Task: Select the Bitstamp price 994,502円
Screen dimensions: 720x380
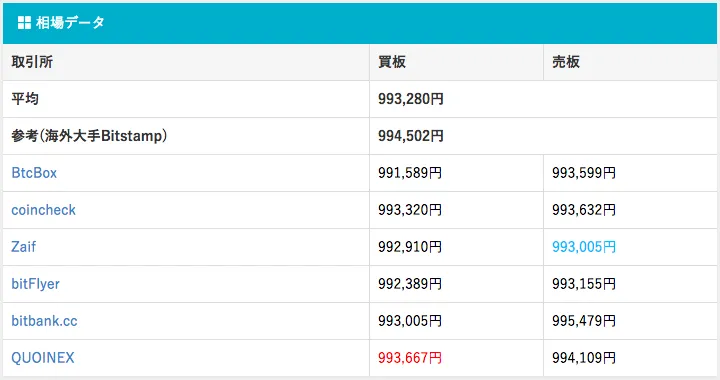Action: pos(411,136)
